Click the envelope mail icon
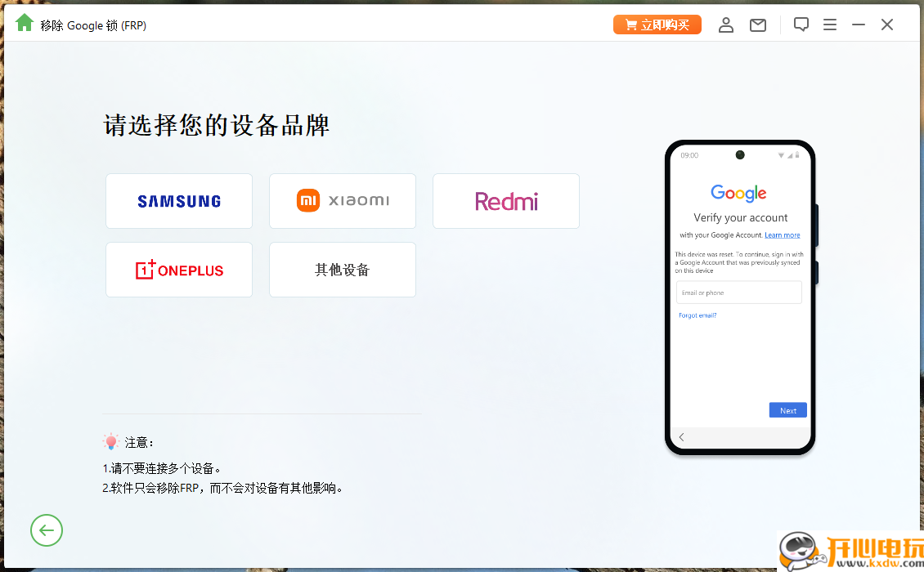This screenshot has height=572, width=924. click(x=757, y=25)
